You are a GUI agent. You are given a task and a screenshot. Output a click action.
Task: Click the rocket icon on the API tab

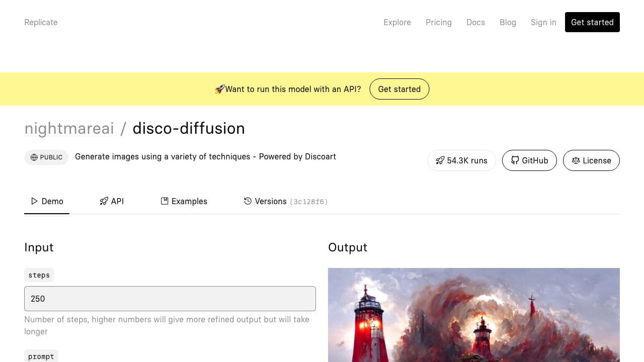pos(104,201)
